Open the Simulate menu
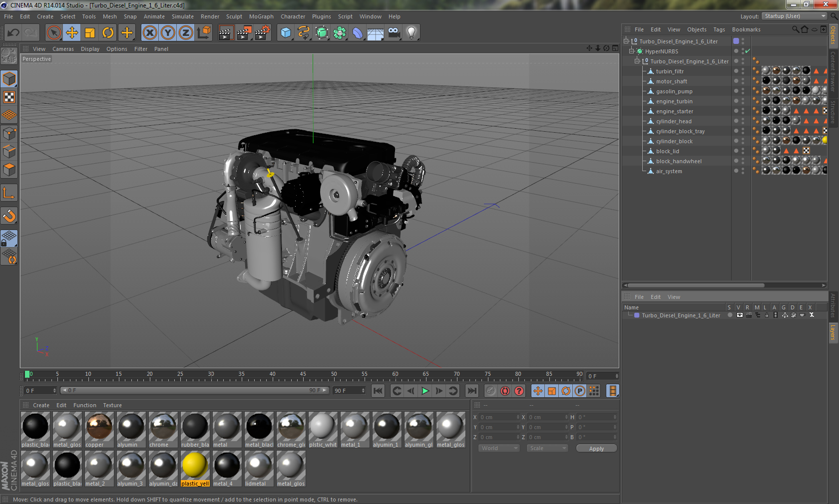This screenshot has width=839, height=504. [183, 16]
